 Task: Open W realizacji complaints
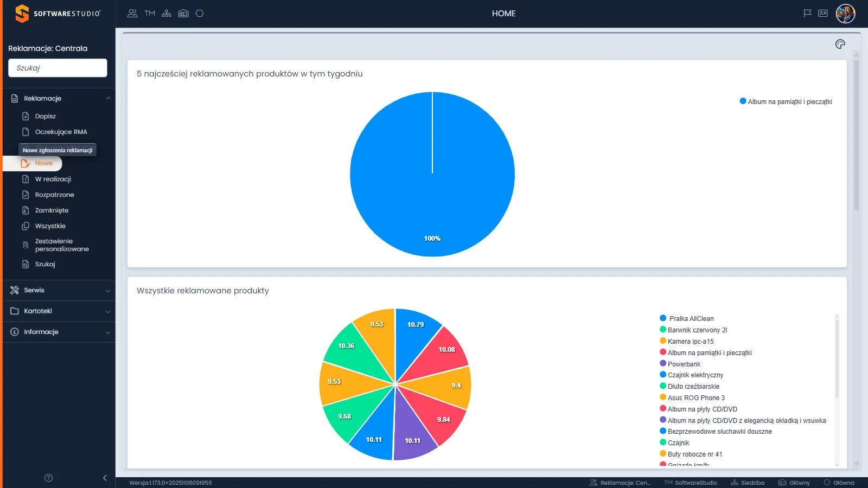pos(53,179)
